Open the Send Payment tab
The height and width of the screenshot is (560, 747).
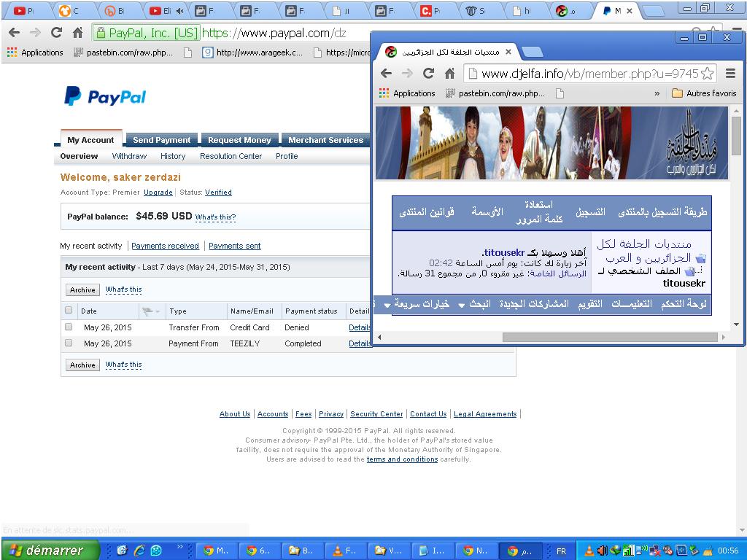[161, 140]
